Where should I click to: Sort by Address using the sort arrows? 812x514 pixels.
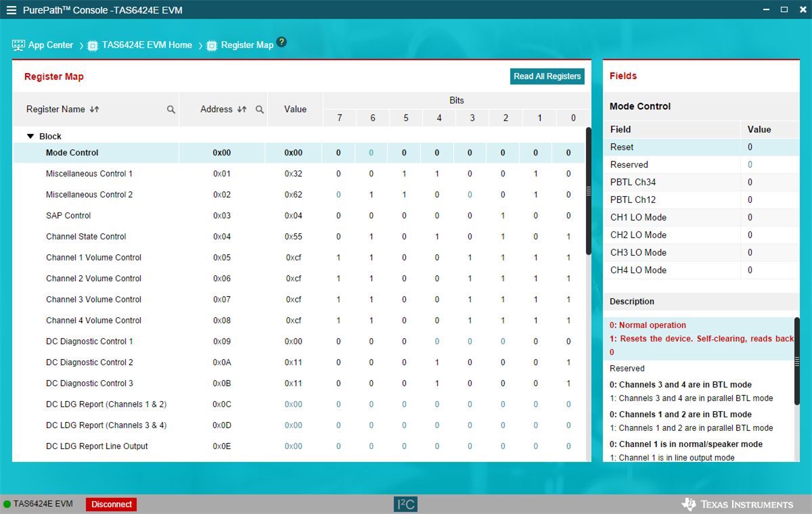(242, 110)
